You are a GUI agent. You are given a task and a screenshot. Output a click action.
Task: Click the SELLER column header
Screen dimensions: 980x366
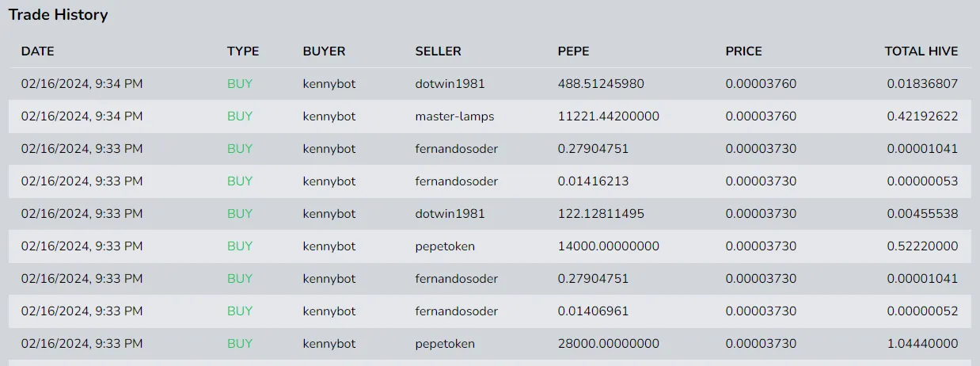click(438, 51)
